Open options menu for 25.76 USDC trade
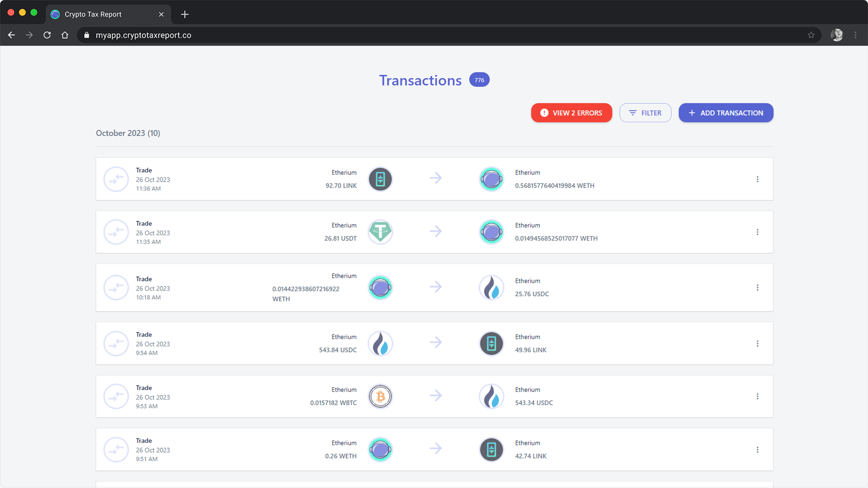Viewport: 868px width, 488px height. (x=758, y=288)
